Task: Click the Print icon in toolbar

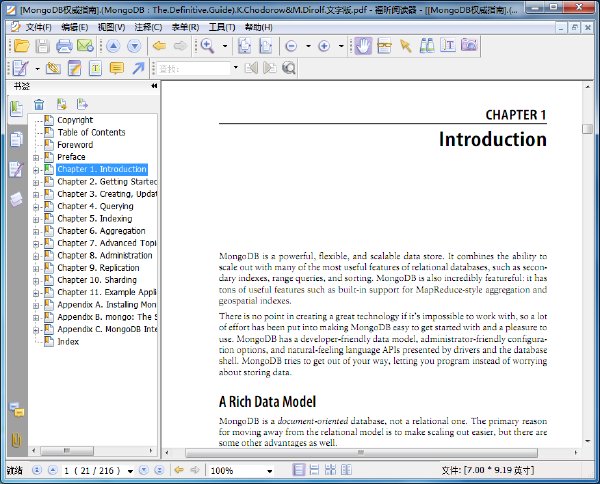Action: click(x=64, y=46)
